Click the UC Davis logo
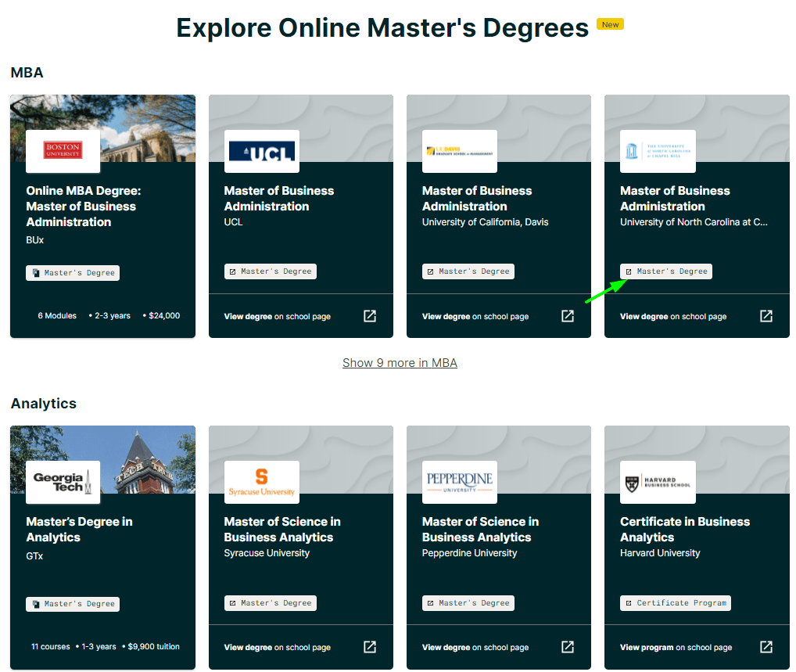This screenshot has height=672, width=796. (x=460, y=151)
